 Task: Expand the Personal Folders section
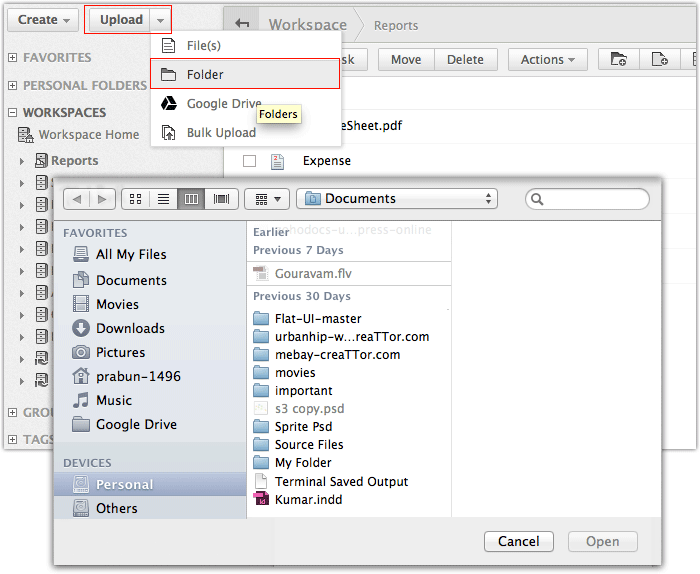(x=12, y=86)
